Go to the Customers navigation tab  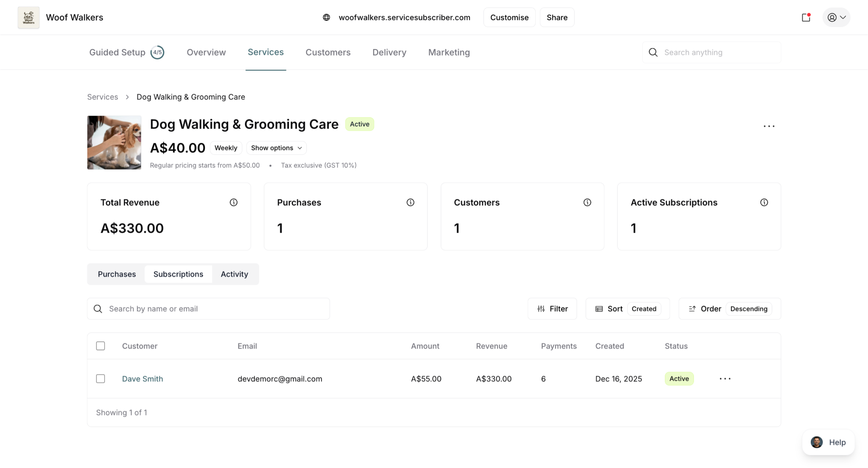click(x=328, y=52)
